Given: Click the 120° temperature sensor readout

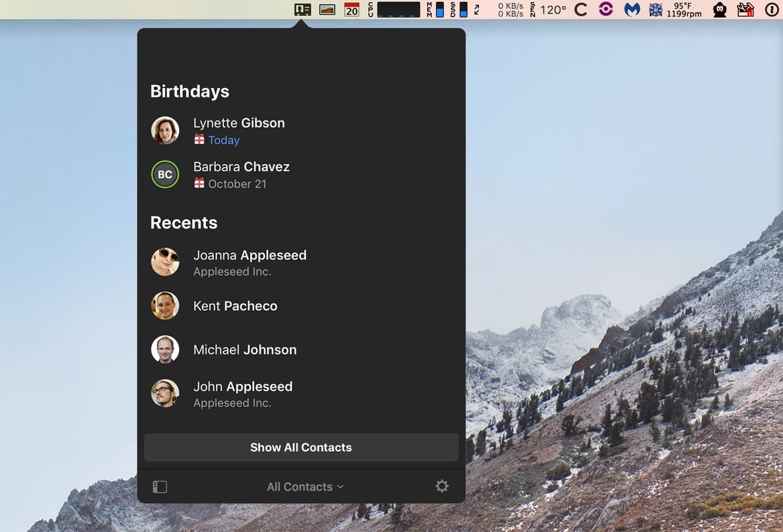Looking at the screenshot, I should pos(552,9).
